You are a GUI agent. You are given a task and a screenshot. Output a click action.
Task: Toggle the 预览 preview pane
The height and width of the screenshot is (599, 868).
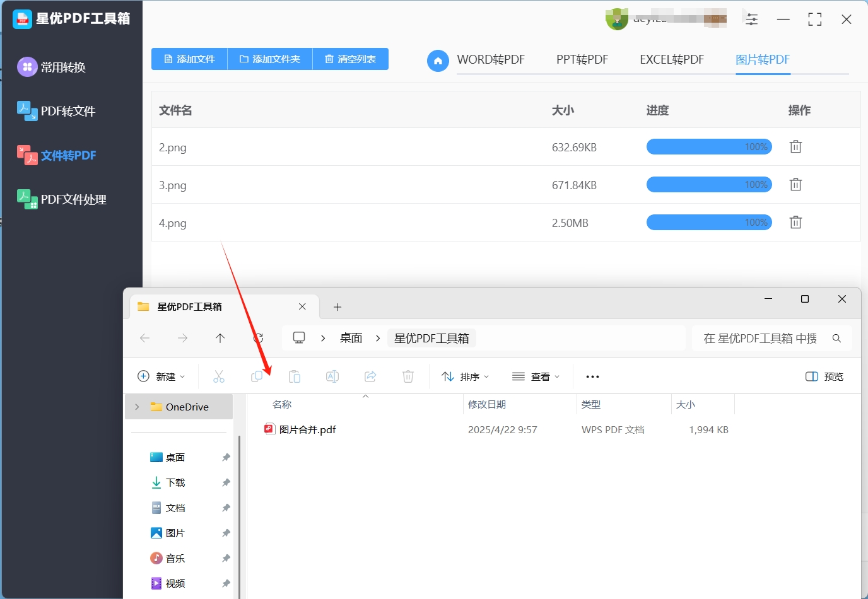pos(824,376)
